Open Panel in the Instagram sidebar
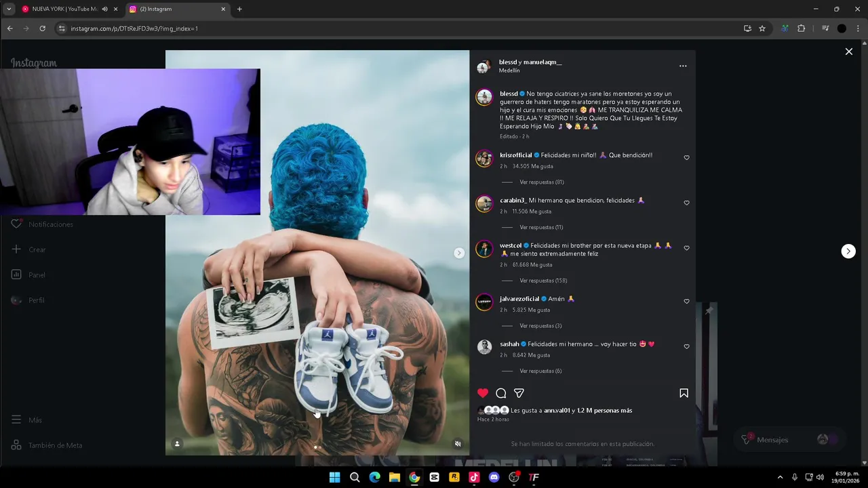 coord(28,274)
